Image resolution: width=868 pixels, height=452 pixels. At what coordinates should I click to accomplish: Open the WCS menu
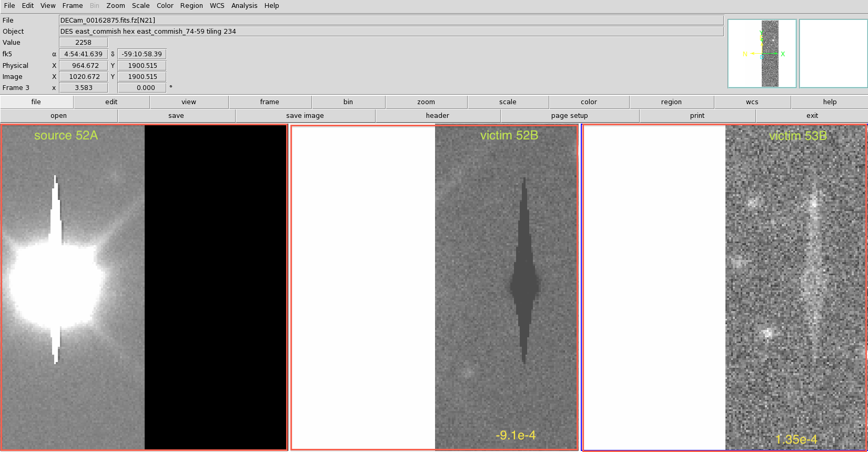(x=217, y=6)
